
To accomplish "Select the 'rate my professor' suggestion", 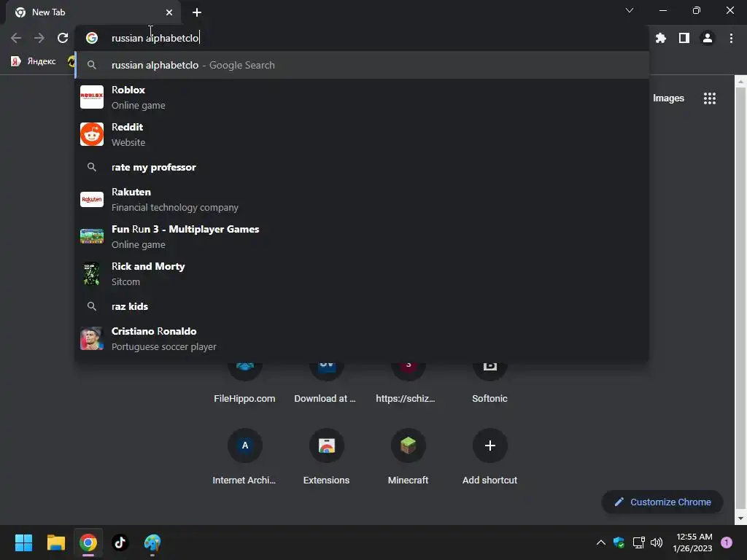I will point(362,167).
